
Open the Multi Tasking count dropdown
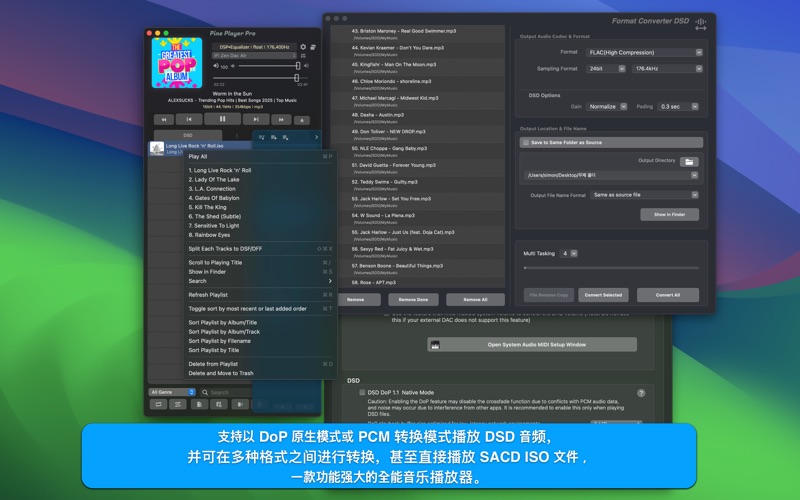[x=568, y=254]
